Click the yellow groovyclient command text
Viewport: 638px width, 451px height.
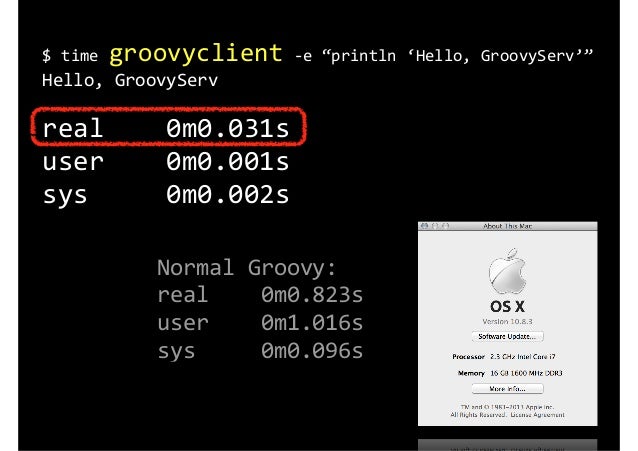[196, 54]
